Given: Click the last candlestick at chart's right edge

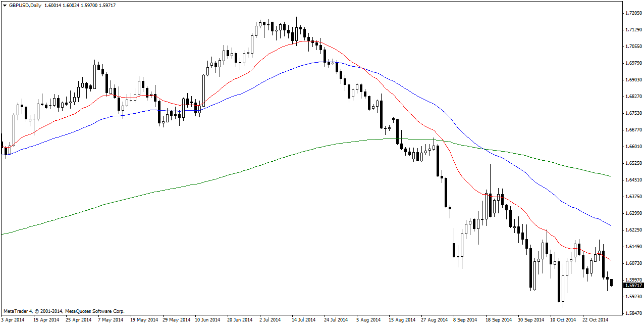Looking at the screenshot, I should tap(611, 282).
